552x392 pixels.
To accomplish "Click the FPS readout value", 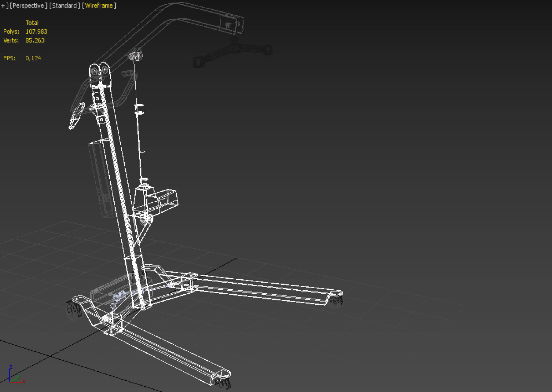I will coord(33,58).
